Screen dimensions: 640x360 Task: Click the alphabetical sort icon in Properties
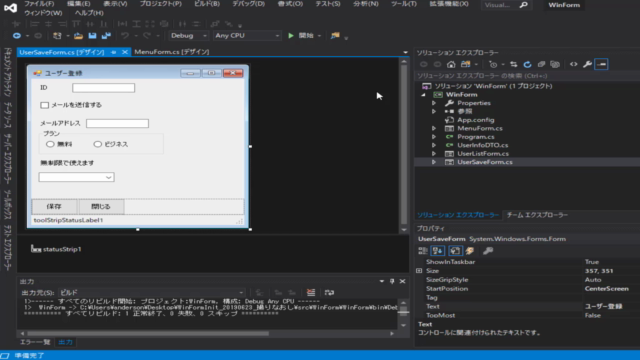click(x=438, y=251)
